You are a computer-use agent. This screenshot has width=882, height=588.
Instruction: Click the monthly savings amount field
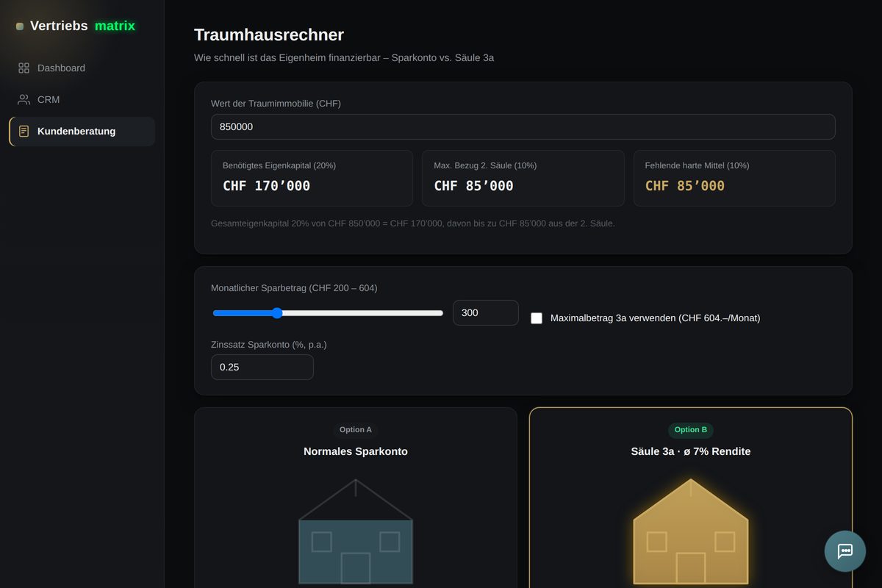pyautogui.click(x=486, y=312)
